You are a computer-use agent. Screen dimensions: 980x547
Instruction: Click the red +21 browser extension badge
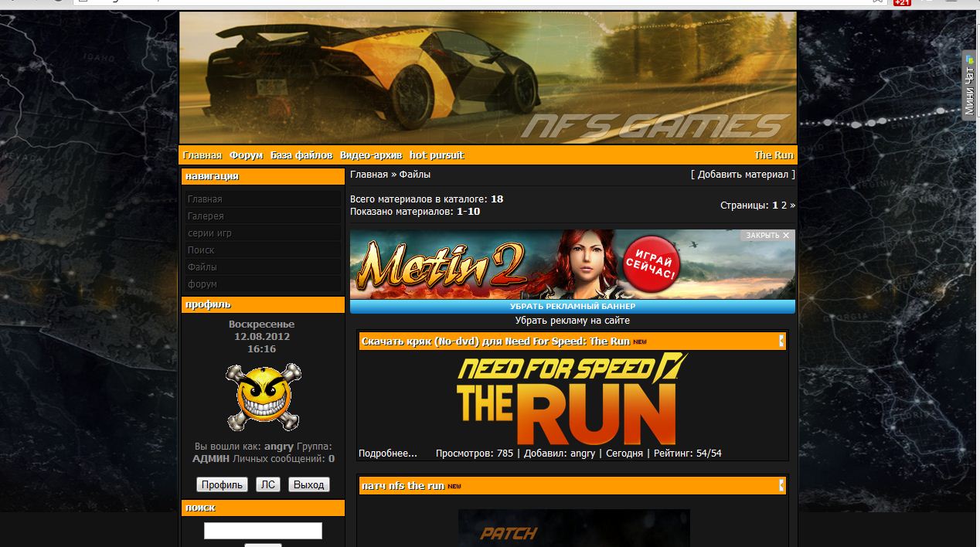(901, 2)
